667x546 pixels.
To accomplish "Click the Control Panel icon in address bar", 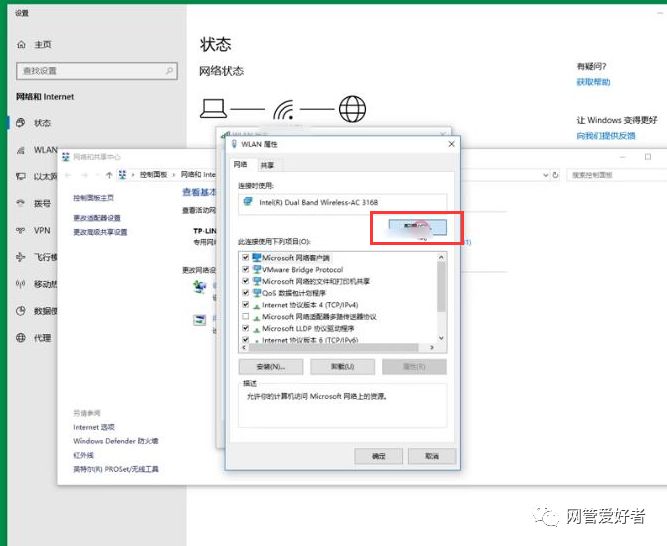I will point(123,175).
